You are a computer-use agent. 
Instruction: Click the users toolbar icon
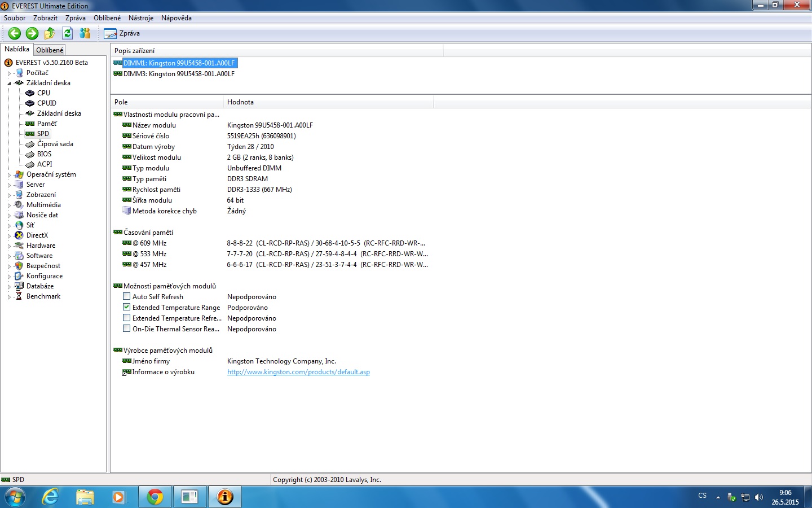(x=85, y=33)
